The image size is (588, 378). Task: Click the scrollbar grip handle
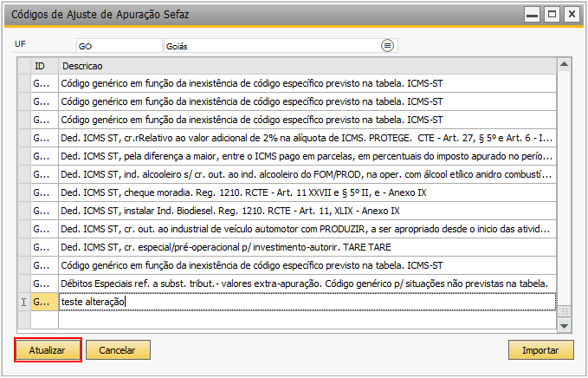(x=564, y=311)
